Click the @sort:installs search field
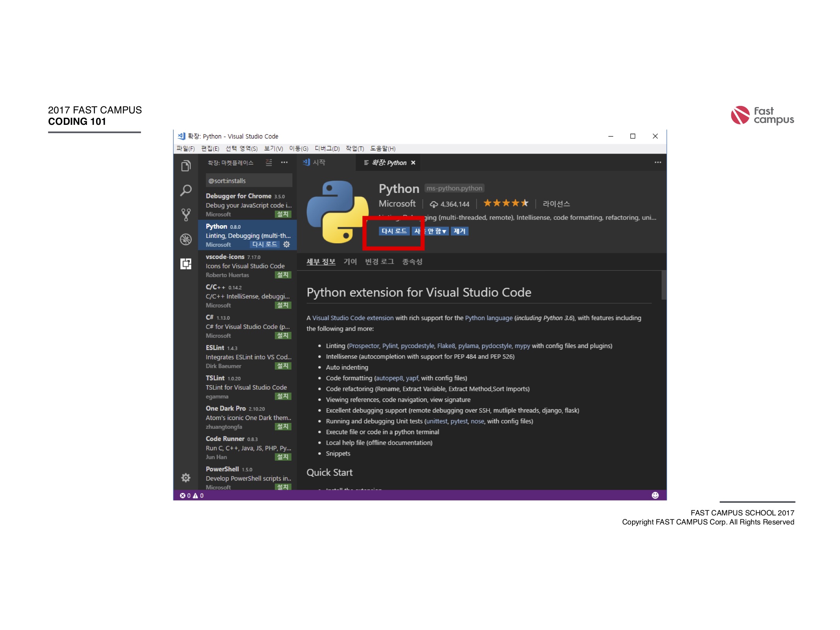Screen dimensions: 840x630 (249, 181)
